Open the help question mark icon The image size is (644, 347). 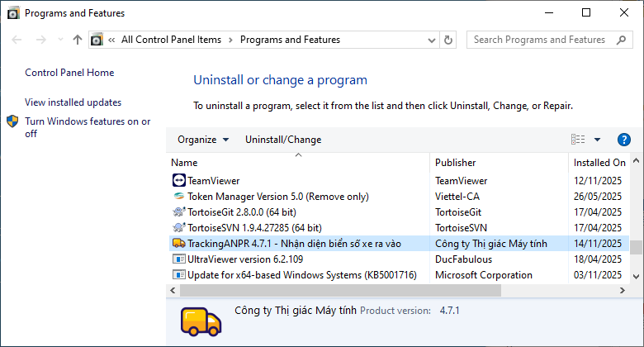624,140
